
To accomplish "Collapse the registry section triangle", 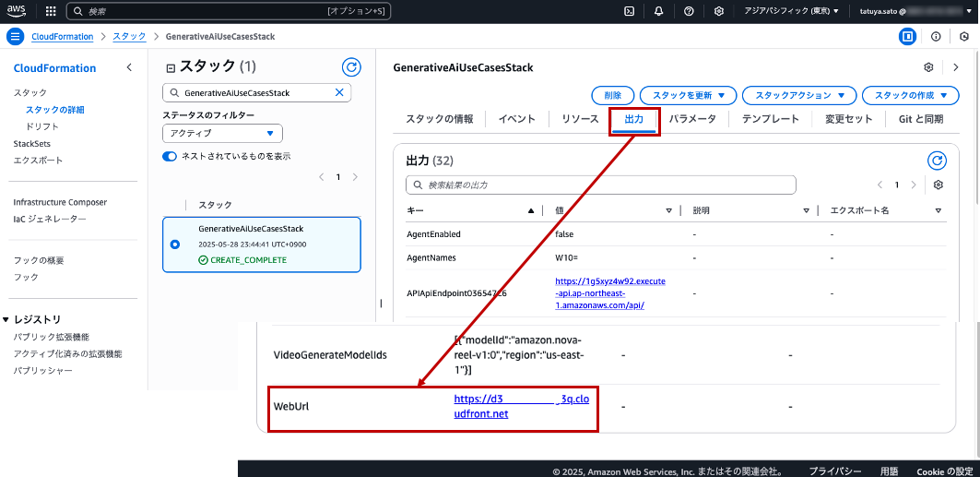I will coord(6,319).
